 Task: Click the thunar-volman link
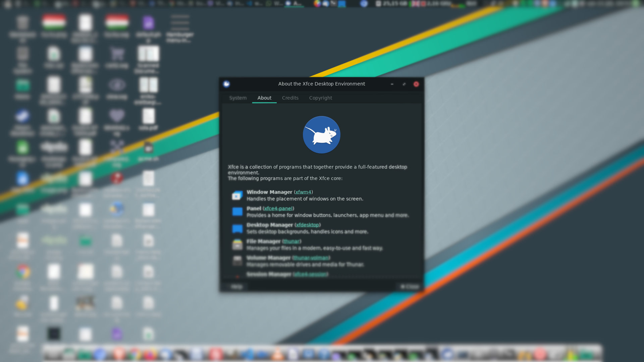(311, 258)
